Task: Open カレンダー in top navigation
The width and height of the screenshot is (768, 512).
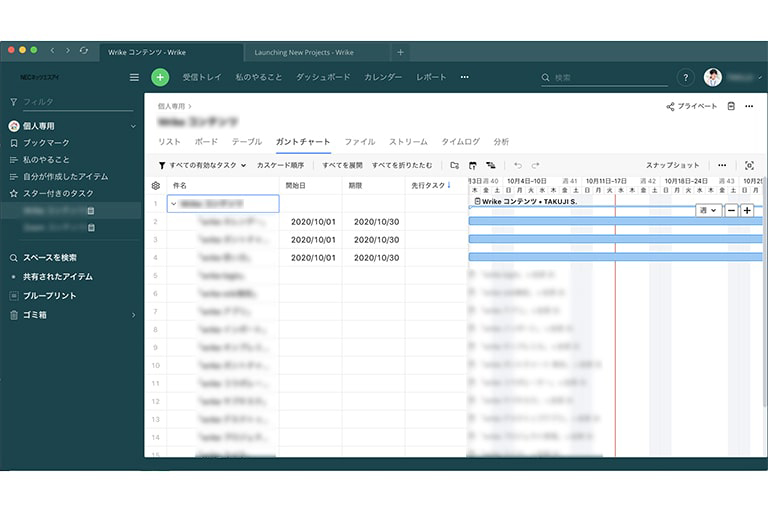Action: pos(383,77)
